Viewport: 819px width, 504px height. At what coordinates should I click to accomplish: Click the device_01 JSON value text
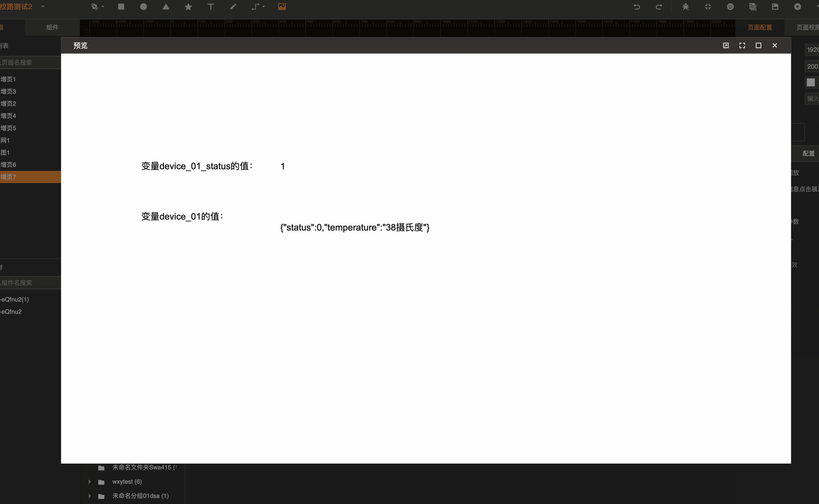pos(355,227)
